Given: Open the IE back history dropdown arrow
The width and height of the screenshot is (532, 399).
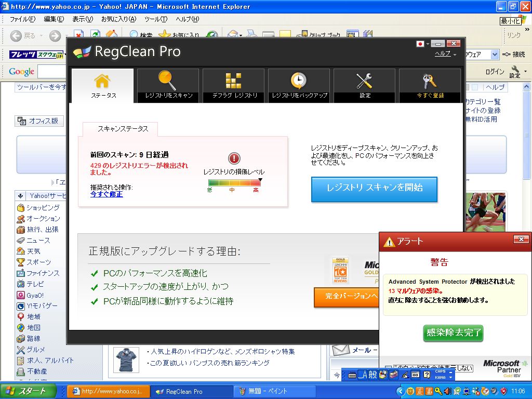Looking at the screenshot, I should coord(41,36).
